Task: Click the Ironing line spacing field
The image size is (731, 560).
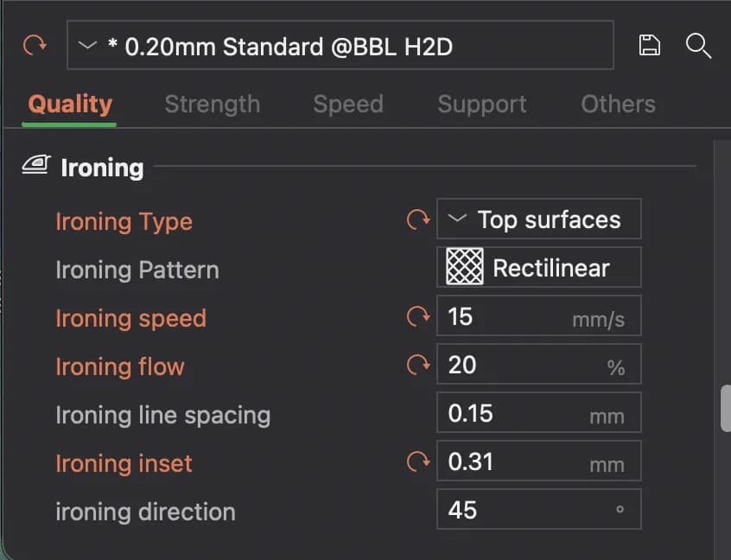Action: coord(539,413)
